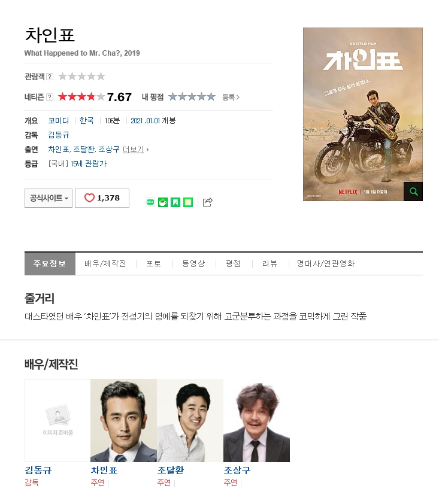The image size is (439, 504).
Task: Open director 김동규 link in info
Action: point(59,135)
